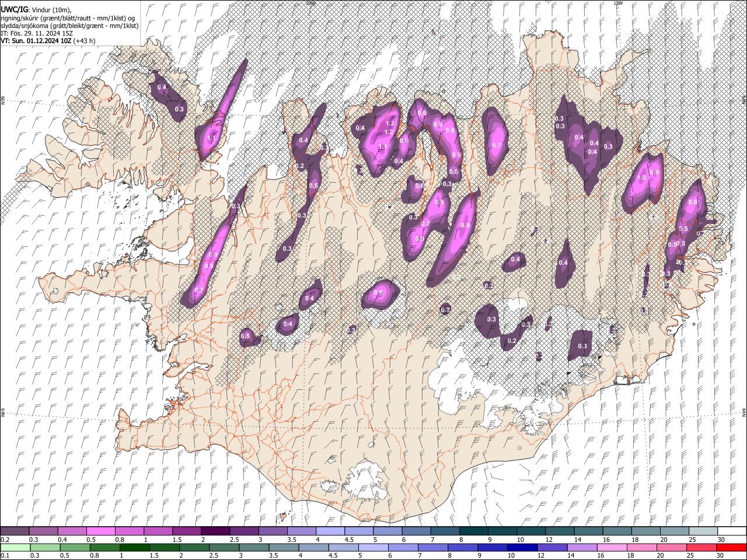Select the lower legend swatch starting at 8
The image size is (747, 560).
point(463,547)
